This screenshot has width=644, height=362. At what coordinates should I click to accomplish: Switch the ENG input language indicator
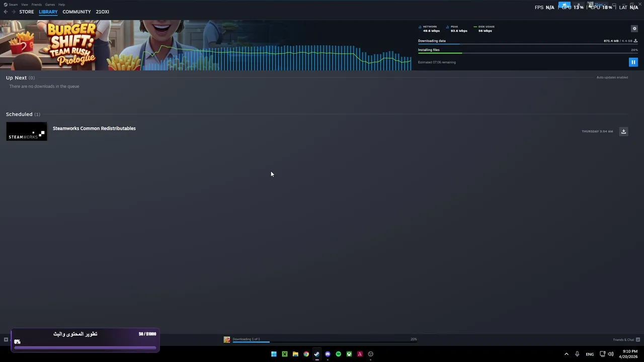590,354
